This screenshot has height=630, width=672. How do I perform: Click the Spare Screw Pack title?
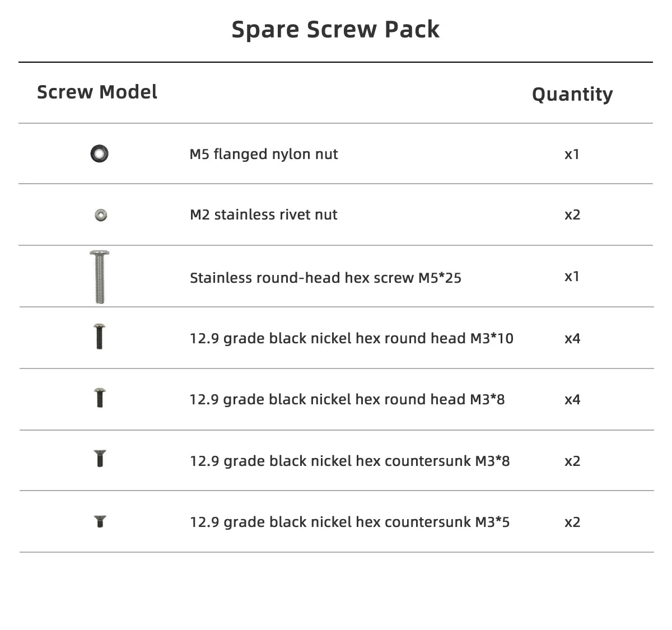pyautogui.click(x=335, y=29)
